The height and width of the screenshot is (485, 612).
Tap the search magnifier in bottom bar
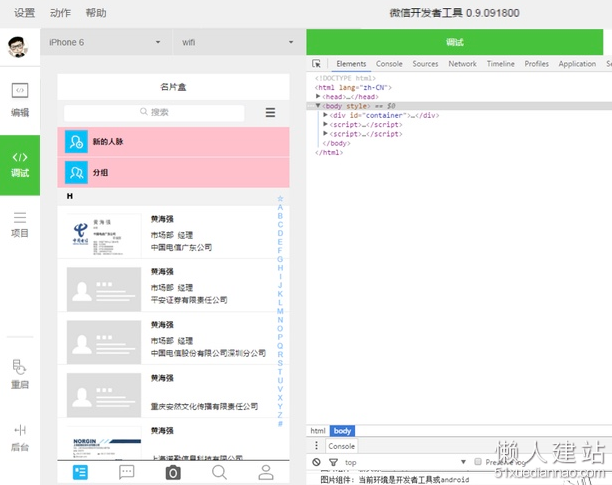(219, 472)
